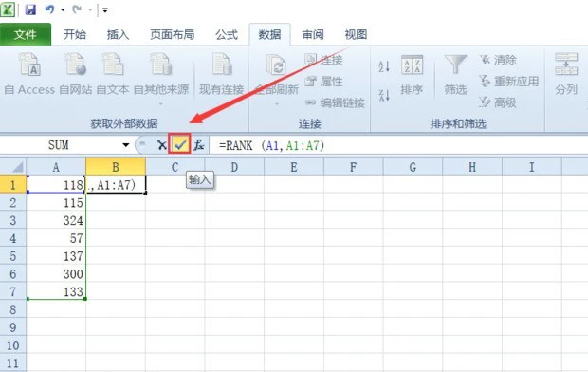
Task: Click cell containing 133
Action: [x=56, y=291]
